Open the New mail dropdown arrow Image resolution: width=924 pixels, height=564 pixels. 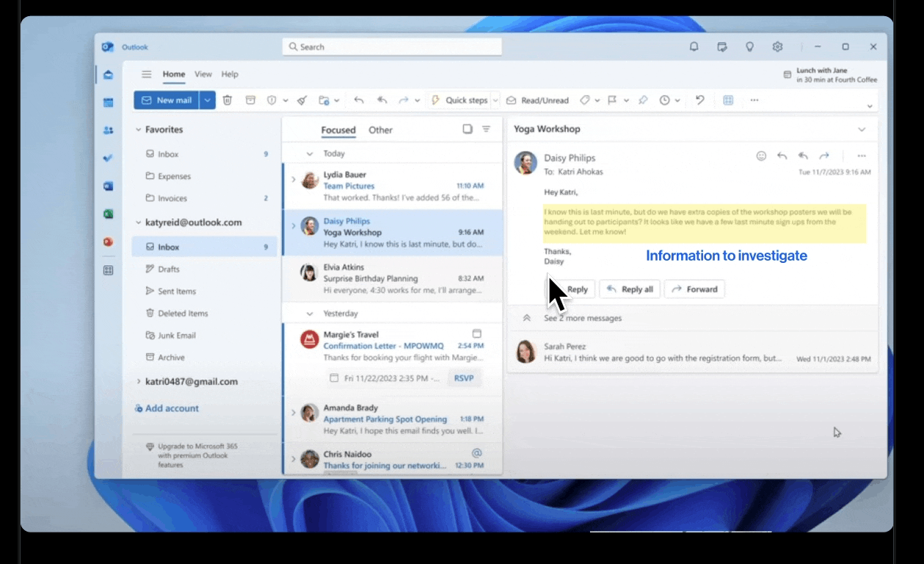pos(208,100)
